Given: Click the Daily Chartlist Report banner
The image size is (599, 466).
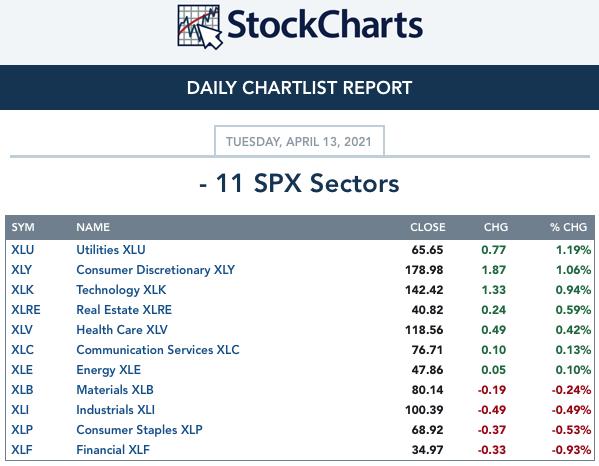Looking at the screenshot, I should 300,87.
